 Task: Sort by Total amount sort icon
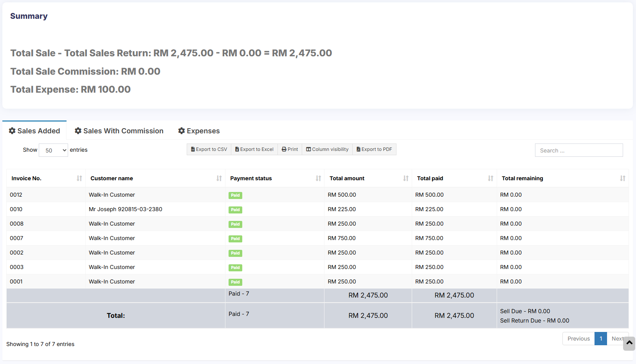406,178
